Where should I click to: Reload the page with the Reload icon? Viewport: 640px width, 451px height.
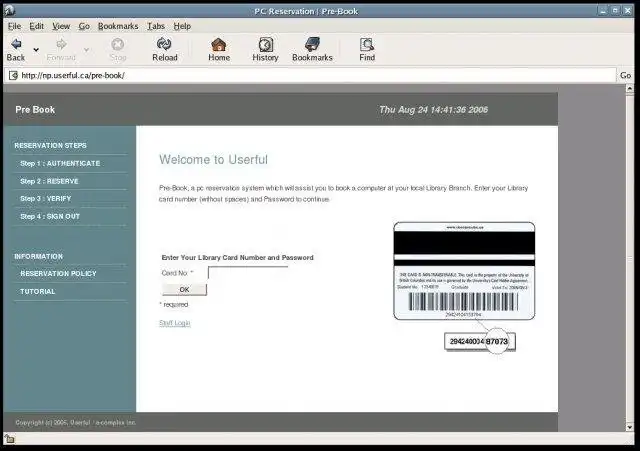[164, 44]
